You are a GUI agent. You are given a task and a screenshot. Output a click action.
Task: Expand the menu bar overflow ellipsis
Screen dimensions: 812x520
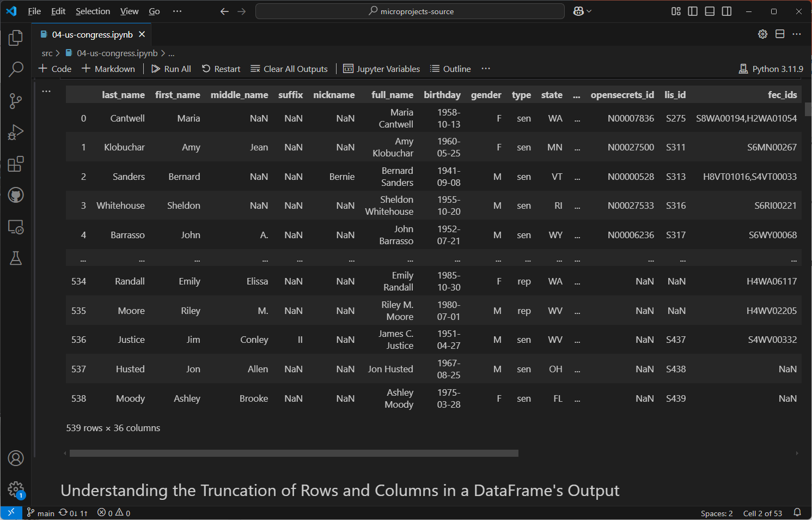(x=177, y=11)
